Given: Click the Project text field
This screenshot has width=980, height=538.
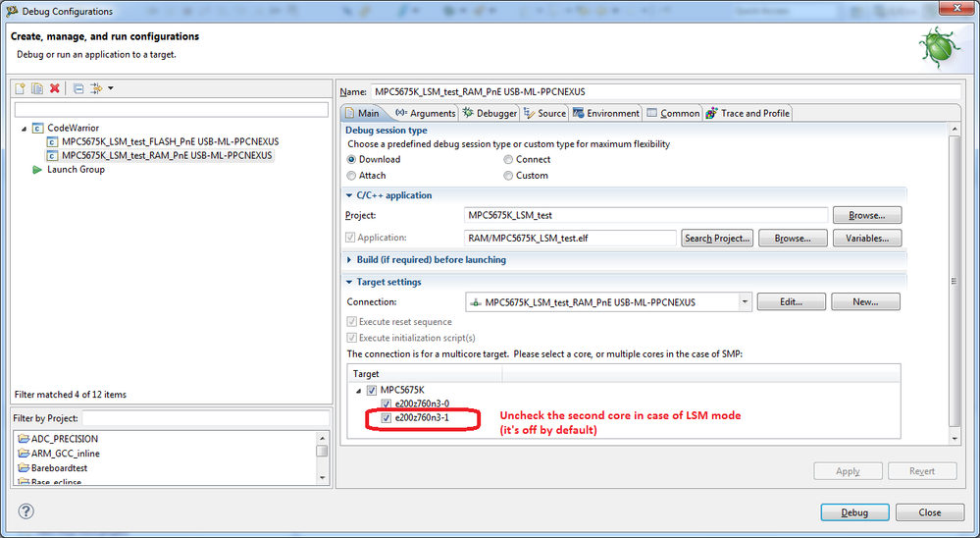Looking at the screenshot, I should click(x=646, y=215).
